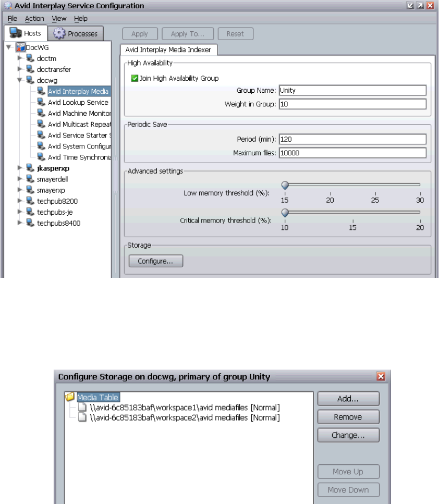This screenshot has width=439, height=504.
Task: Click the Media Table folder icon
Action: 70,397
